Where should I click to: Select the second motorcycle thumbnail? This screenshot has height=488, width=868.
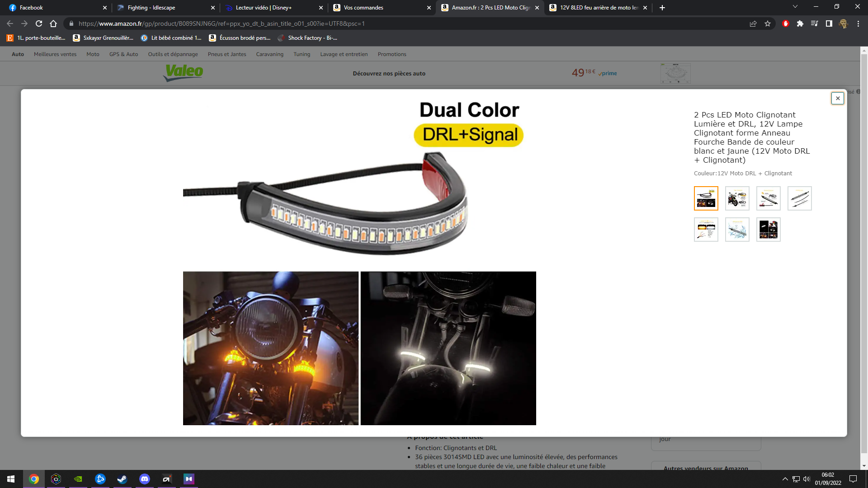[737, 198]
